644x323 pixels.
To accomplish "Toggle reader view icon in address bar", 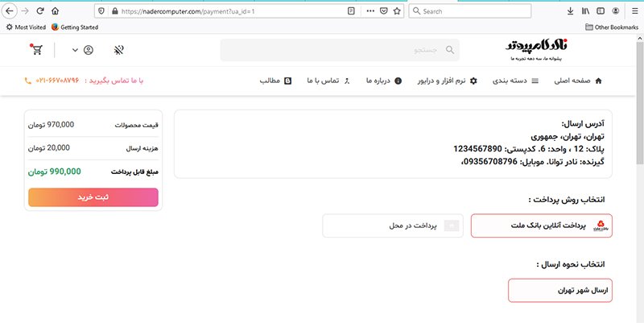I will coord(351,11).
